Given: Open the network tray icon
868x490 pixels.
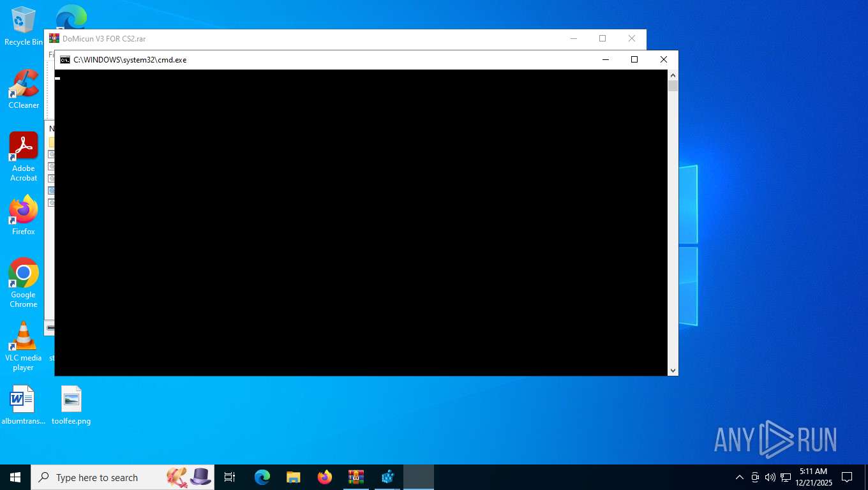Looking at the screenshot, I should pos(786,477).
